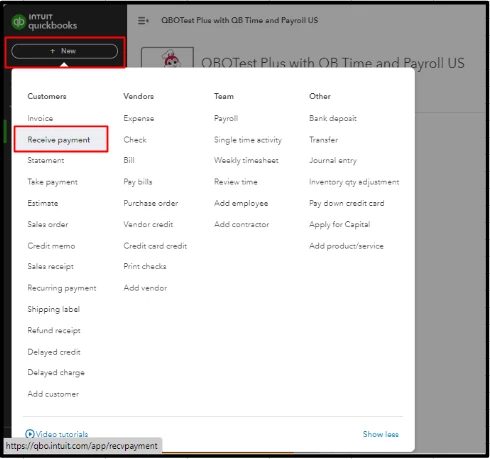Choose Transfer option
Viewport: 490px width, 459px height.
[323, 140]
